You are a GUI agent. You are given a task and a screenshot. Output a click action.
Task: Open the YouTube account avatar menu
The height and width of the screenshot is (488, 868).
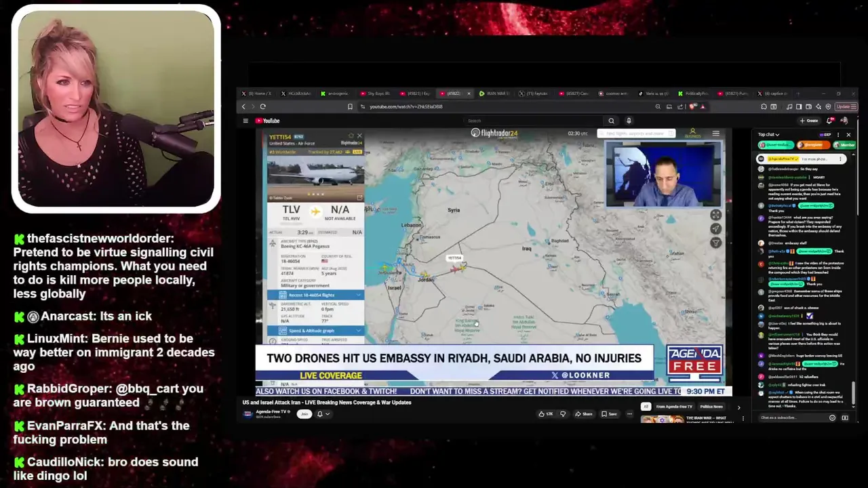point(844,121)
